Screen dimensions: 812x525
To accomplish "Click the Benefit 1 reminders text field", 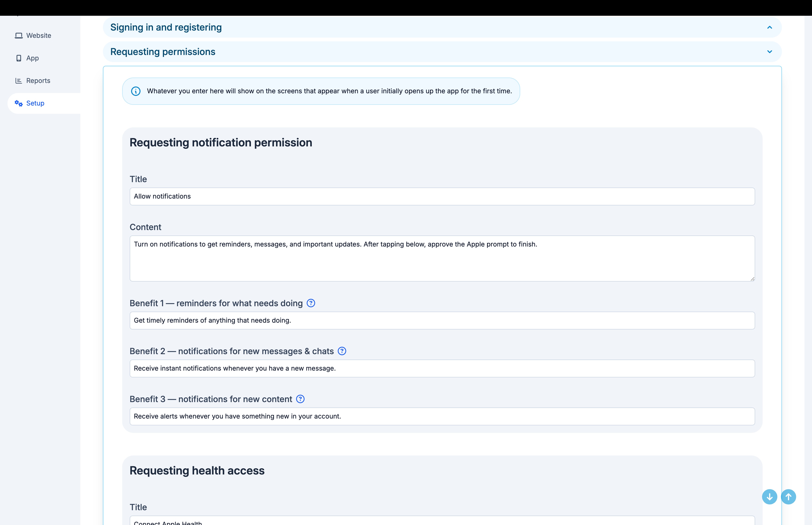I will point(442,321).
